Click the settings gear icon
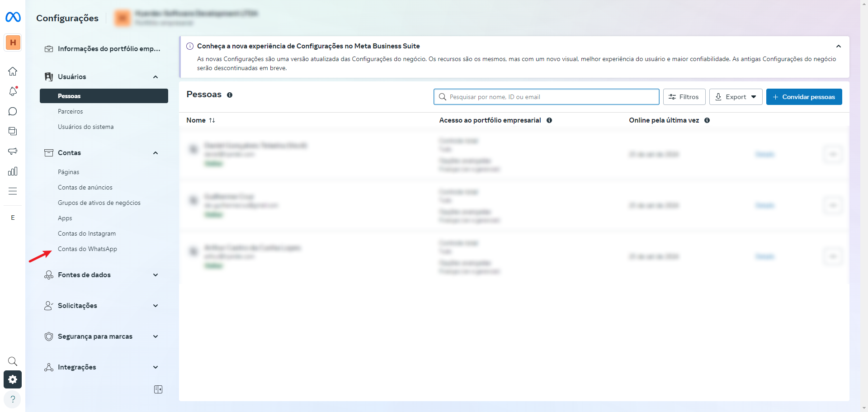 point(13,379)
